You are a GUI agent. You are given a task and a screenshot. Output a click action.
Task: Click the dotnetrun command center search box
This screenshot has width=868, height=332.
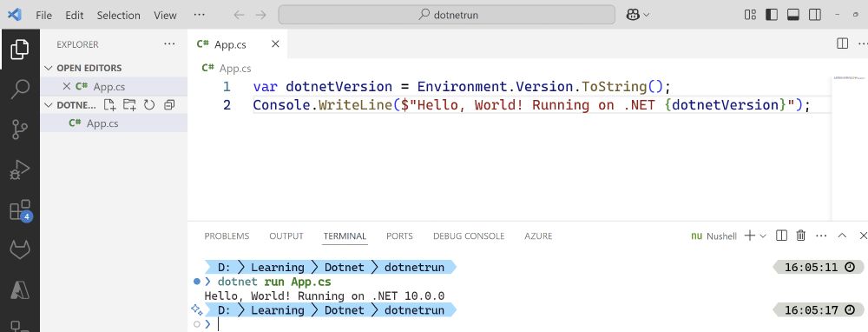(x=447, y=15)
